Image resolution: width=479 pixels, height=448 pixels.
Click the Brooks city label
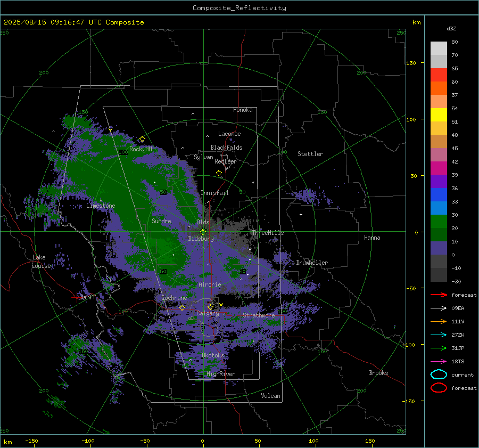click(378, 373)
